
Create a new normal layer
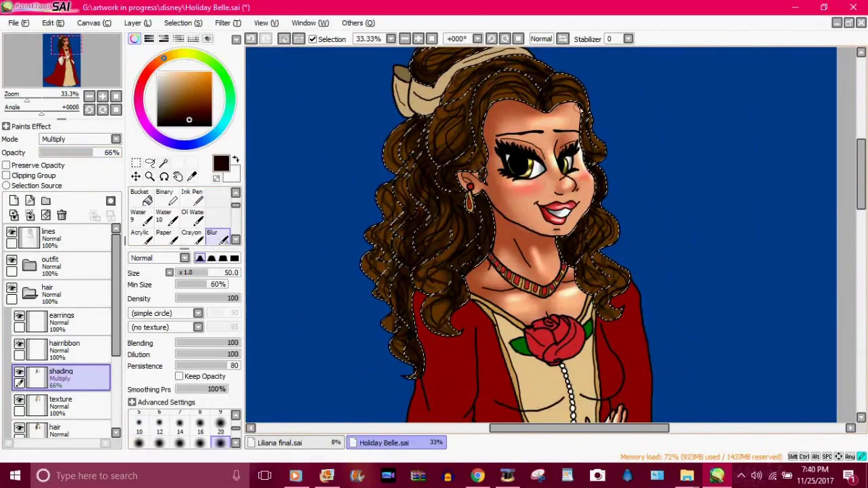(x=14, y=201)
